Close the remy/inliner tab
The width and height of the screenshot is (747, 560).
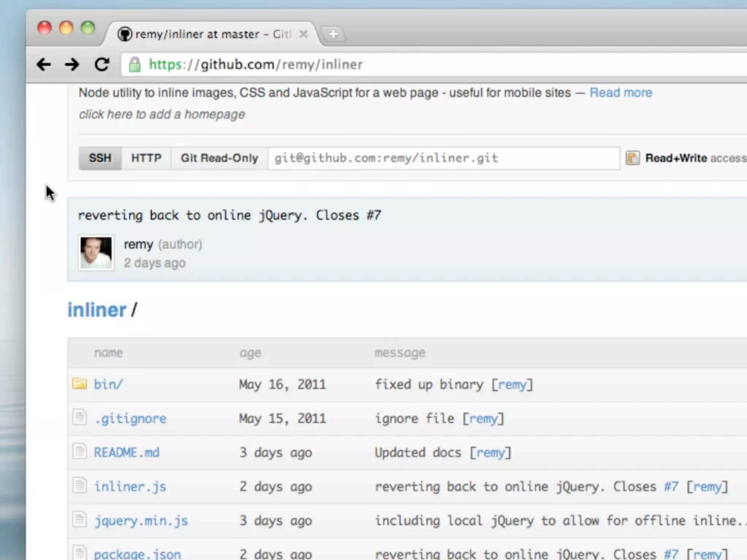coord(303,34)
